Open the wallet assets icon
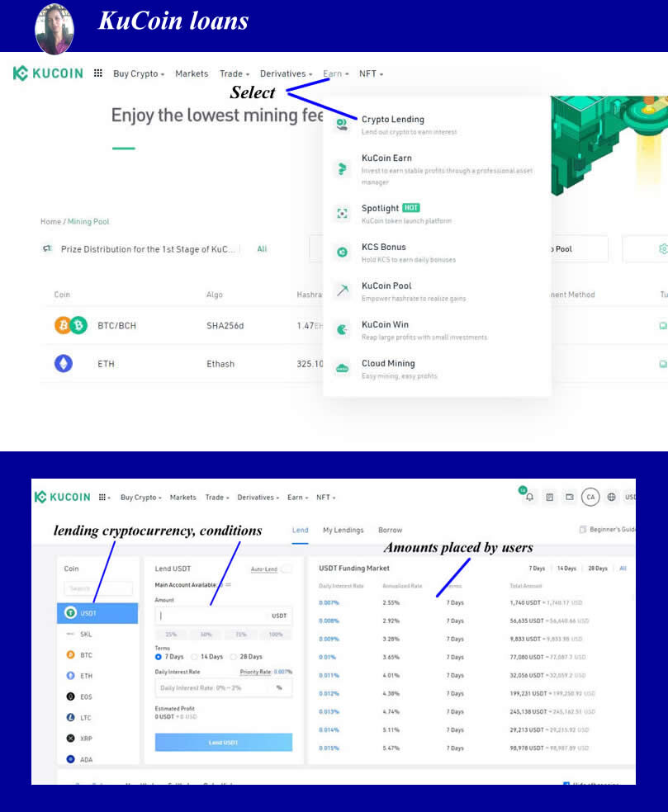The width and height of the screenshot is (668, 812). pyautogui.click(x=570, y=497)
